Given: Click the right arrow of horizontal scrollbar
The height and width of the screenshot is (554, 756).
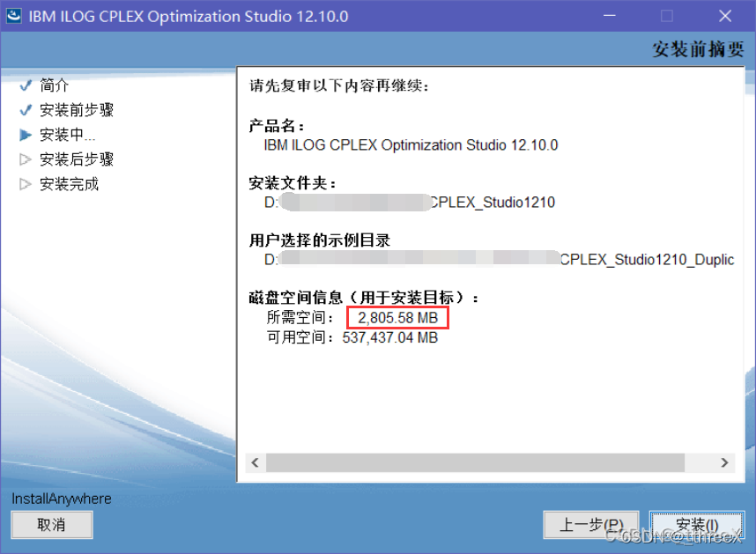Looking at the screenshot, I should tap(724, 463).
